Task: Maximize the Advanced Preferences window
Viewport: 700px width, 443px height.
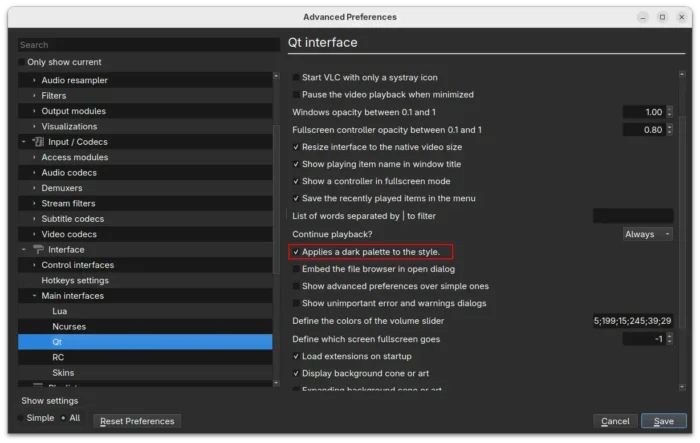Action: (x=662, y=17)
